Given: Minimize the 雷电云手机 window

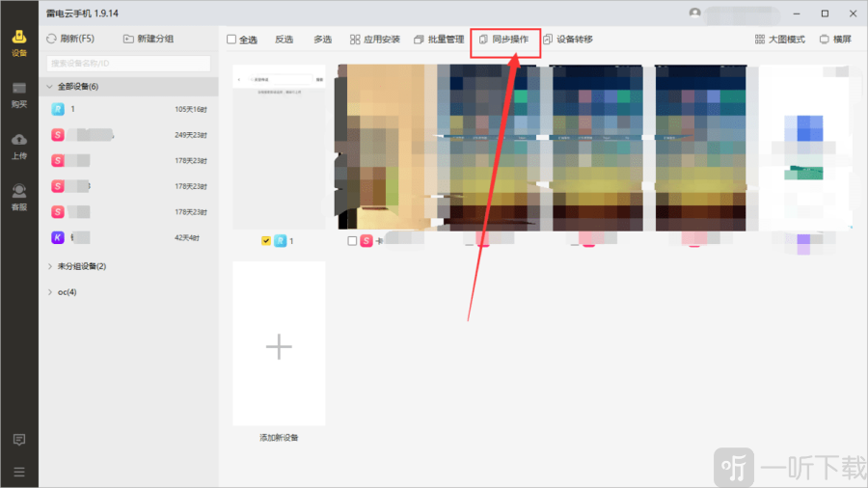Looking at the screenshot, I should (797, 14).
